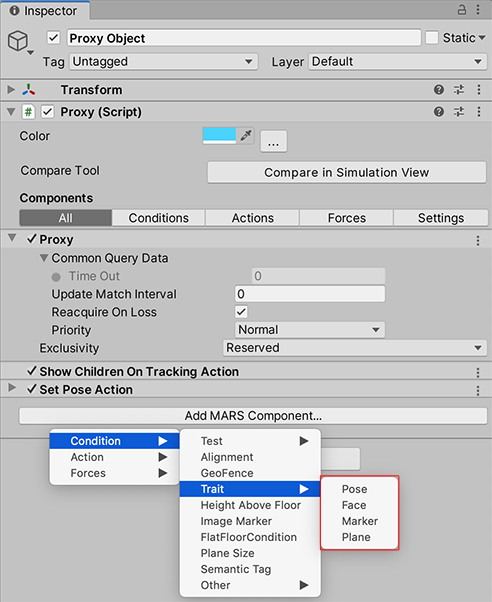Image resolution: width=492 pixels, height=602 pixels.
Task: Select Semantic Tag condition
Action: tap(250, 569)
